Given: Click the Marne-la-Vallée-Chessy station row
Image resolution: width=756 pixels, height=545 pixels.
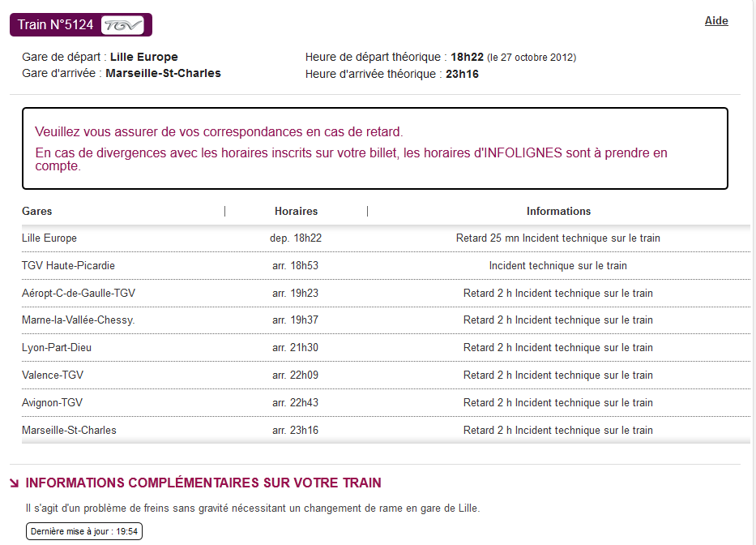Looking at the screenshot, I should pyautogui.click(x=386, y=320).
